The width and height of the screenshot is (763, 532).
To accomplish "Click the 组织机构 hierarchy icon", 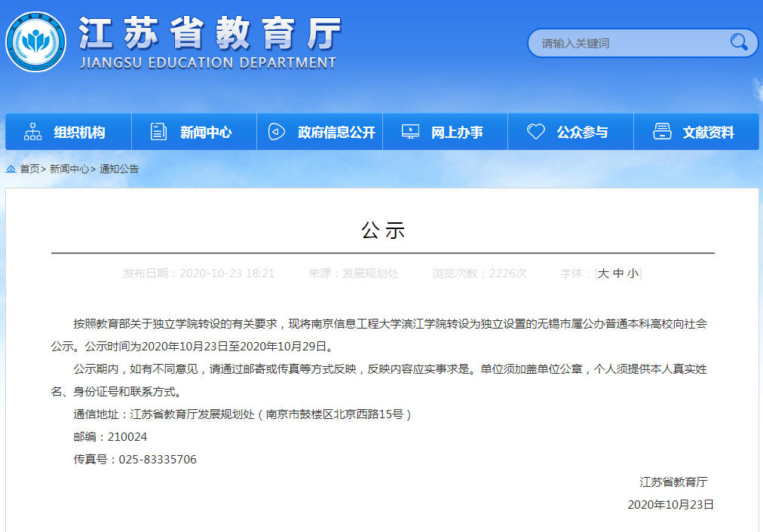I will [33, 132].
